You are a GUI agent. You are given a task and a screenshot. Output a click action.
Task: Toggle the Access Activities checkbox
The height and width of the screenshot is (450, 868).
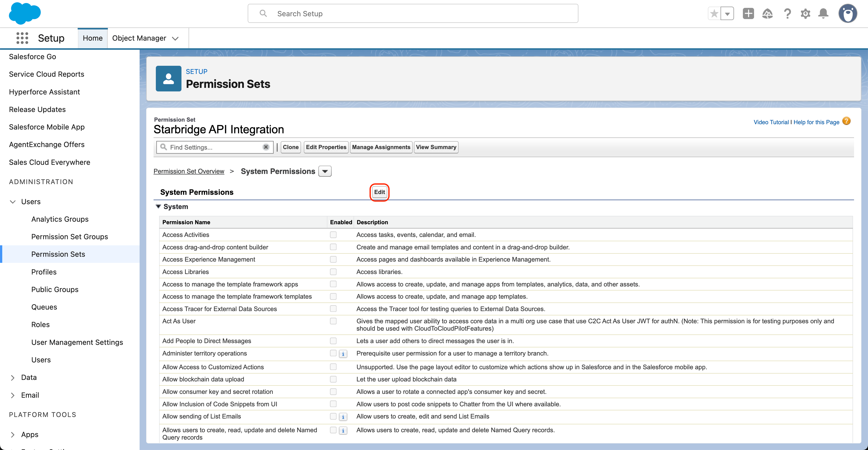coord(333,235)
